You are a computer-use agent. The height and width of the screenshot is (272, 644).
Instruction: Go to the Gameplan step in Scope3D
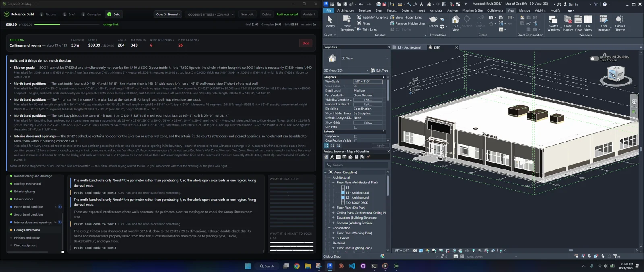click(x=91, y=14)
